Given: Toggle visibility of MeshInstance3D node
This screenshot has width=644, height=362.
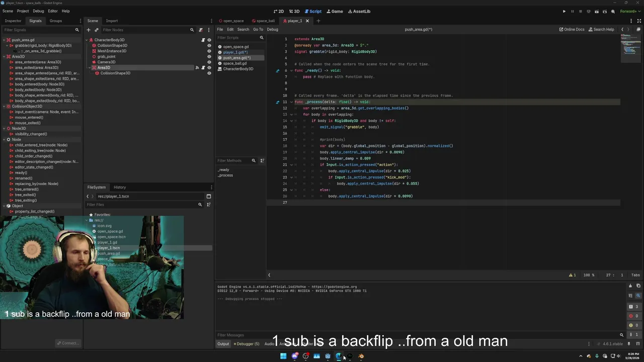Looking at the screenshot, I should 209,51.
